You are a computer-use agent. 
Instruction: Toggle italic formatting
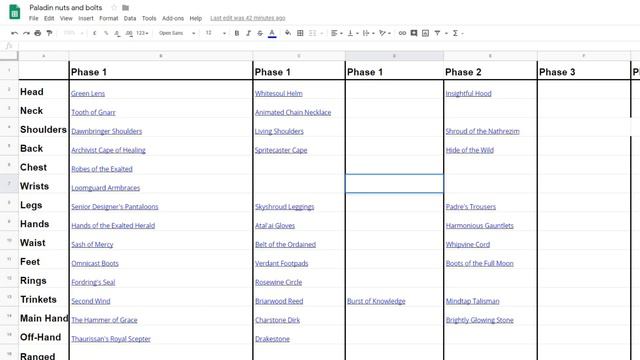point(248,33)
